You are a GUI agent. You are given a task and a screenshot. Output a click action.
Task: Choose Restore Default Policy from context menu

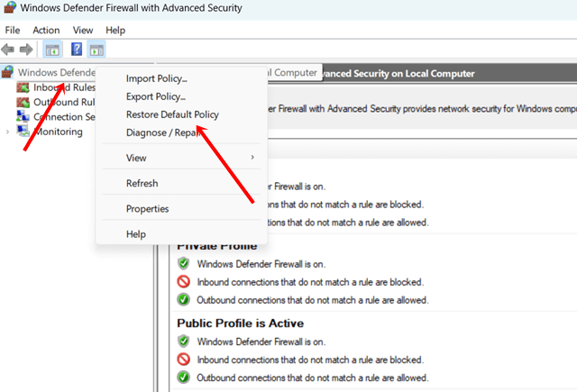point(172,114)
